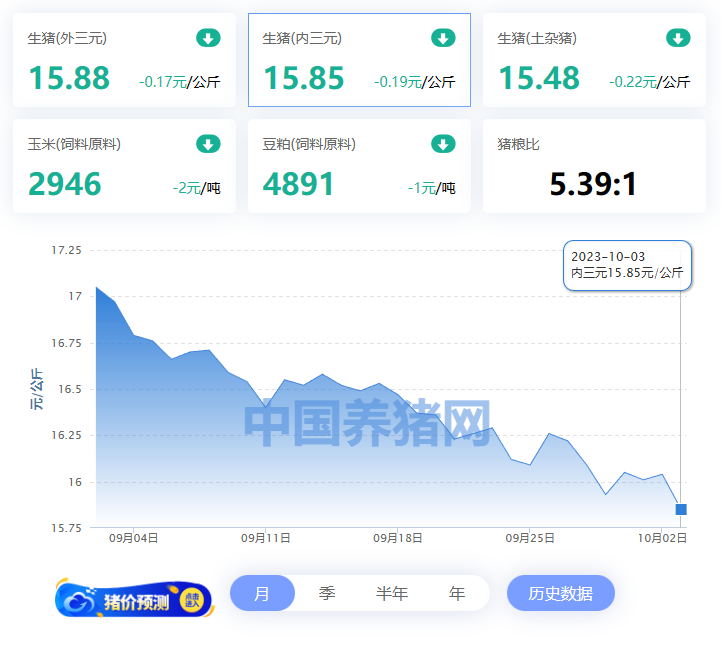Select the 豆粕(饲料原料) title text
The width and height of the screenshot is (721, 656).
pyautogui.click(x=309, y=144)
